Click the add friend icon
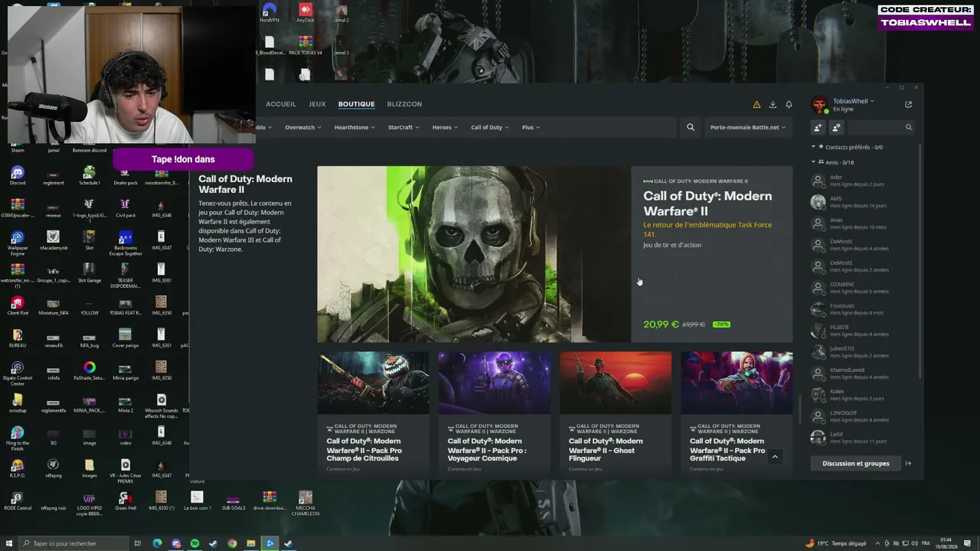 [x=818, y=128]
